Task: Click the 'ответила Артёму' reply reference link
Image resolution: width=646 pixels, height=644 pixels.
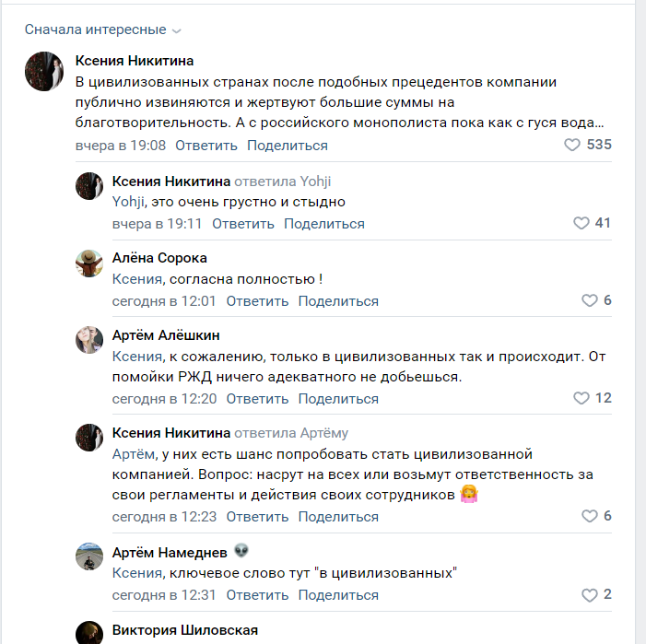Action: 291,433
